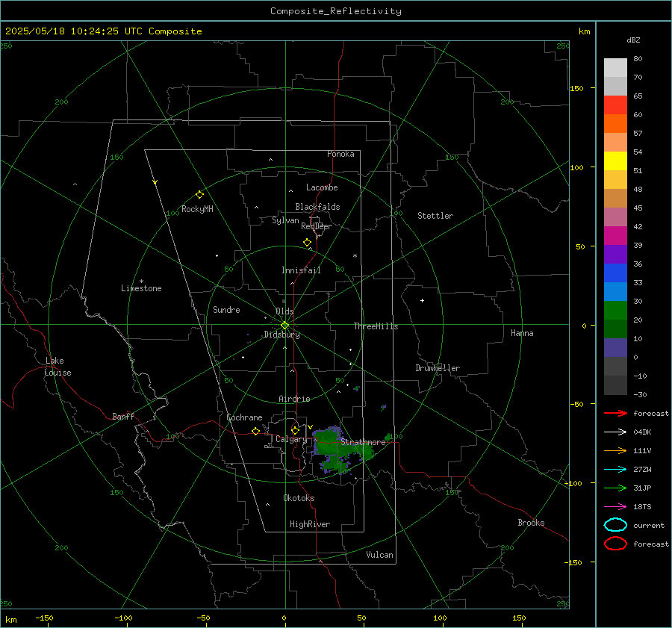Click the Lacombe label
Image resolution: width=672 pixels, height=628 pixels.
(322, 187)
